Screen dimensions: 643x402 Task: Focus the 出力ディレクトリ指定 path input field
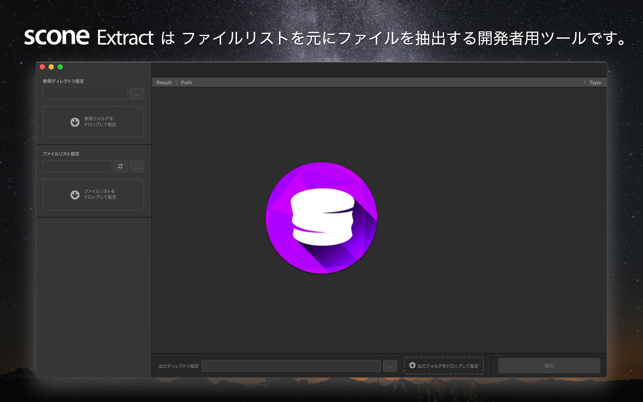pyautogui.click(x=291, y=366)
